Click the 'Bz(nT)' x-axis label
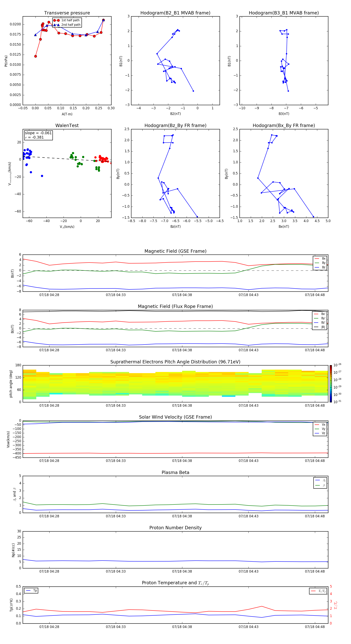 tap(175, 227)
